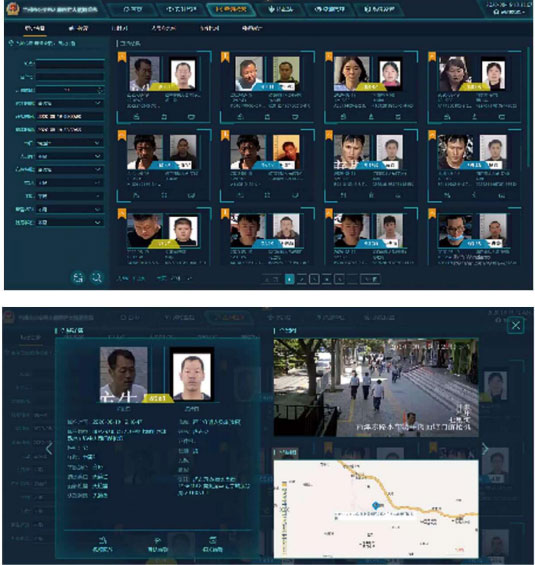
Task: Expand the filter dropdown directly below the two date fields
Action: pos(70,143)
